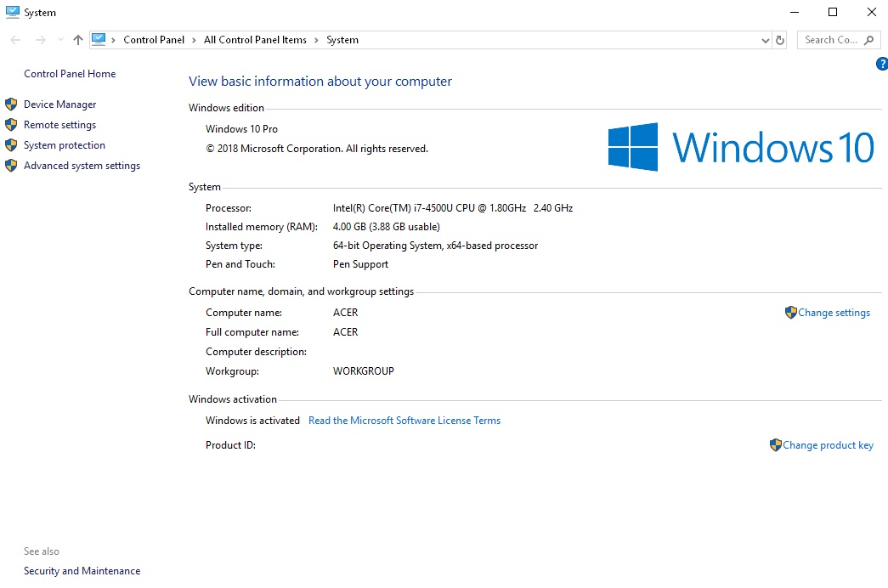
Task: Select the System breadcrumb item
Action: 342,40
